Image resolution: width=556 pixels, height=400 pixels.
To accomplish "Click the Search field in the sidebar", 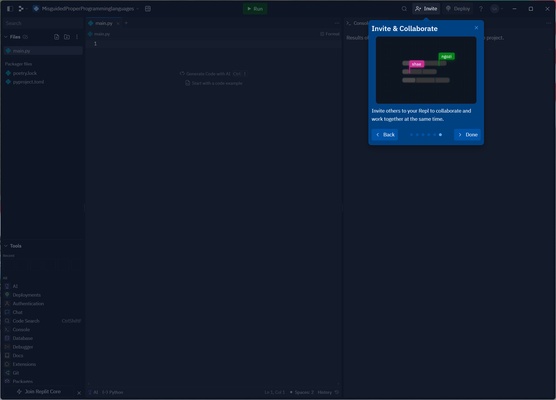I will (x=42, y=23).
